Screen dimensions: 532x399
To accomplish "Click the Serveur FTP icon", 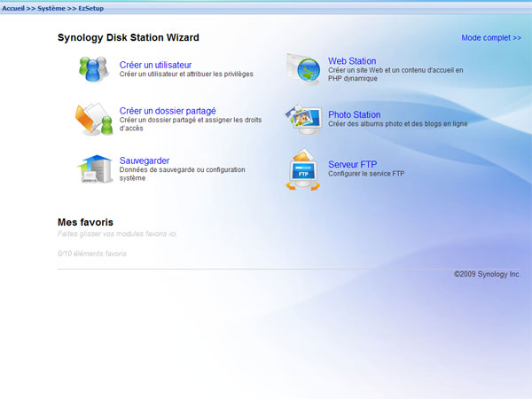I will click(x=303, y=169).
